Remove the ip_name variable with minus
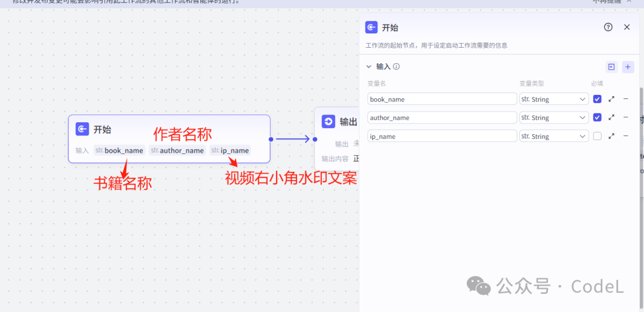 pos(626,135)
